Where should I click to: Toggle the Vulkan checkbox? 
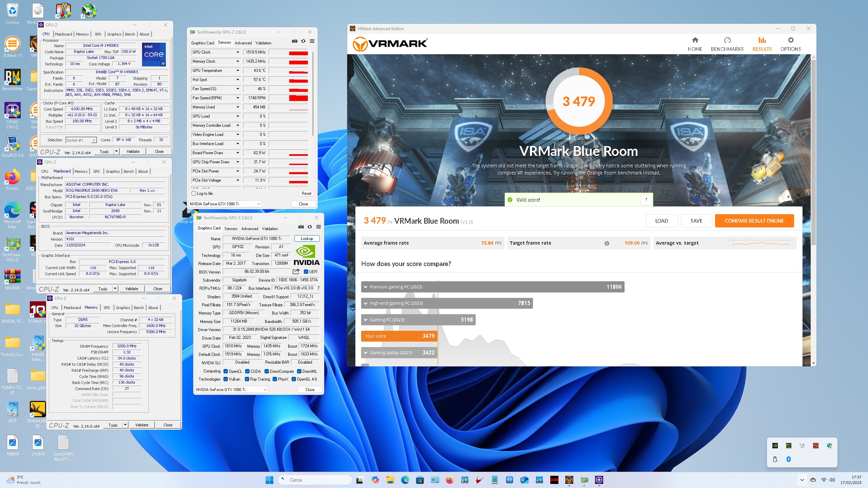[x=225, y=379]
